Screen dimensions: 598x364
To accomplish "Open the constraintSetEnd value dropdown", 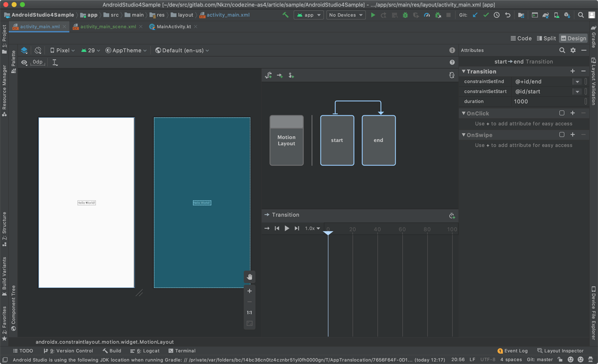I will click(x=577, y=82).
